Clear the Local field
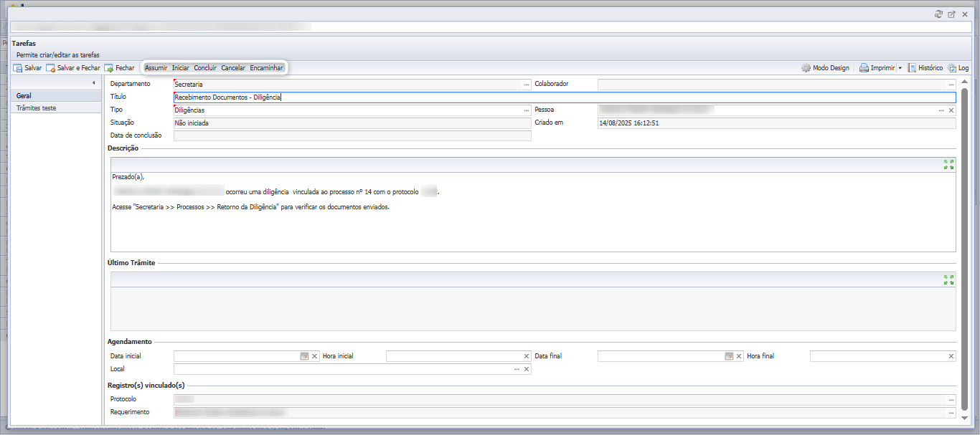This screenshot has width=980, height=435. [x=527, y=369]
